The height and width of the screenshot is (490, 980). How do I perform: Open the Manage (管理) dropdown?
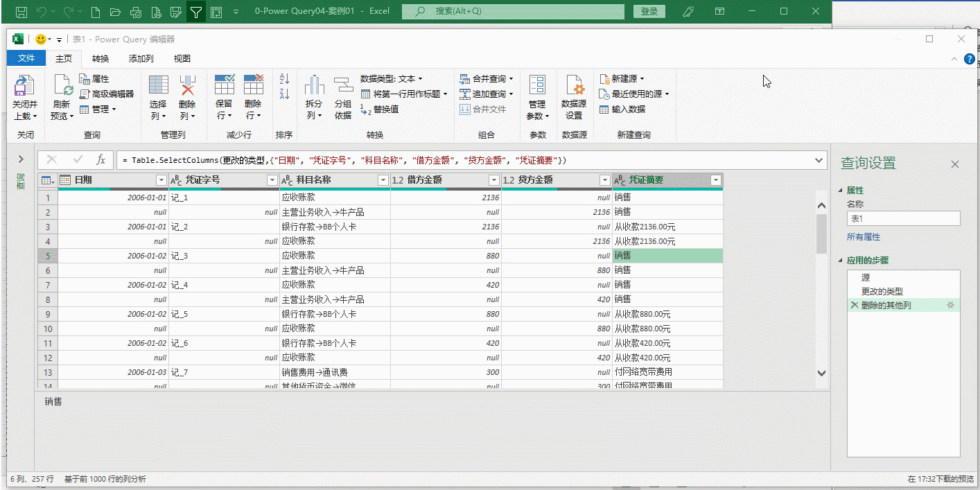(x=98, y=109)
